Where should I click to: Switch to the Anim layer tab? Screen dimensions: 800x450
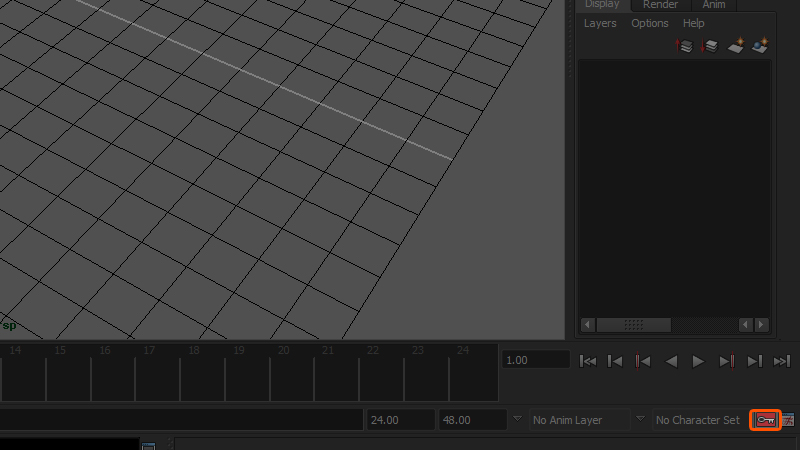(x=714, y=5)
